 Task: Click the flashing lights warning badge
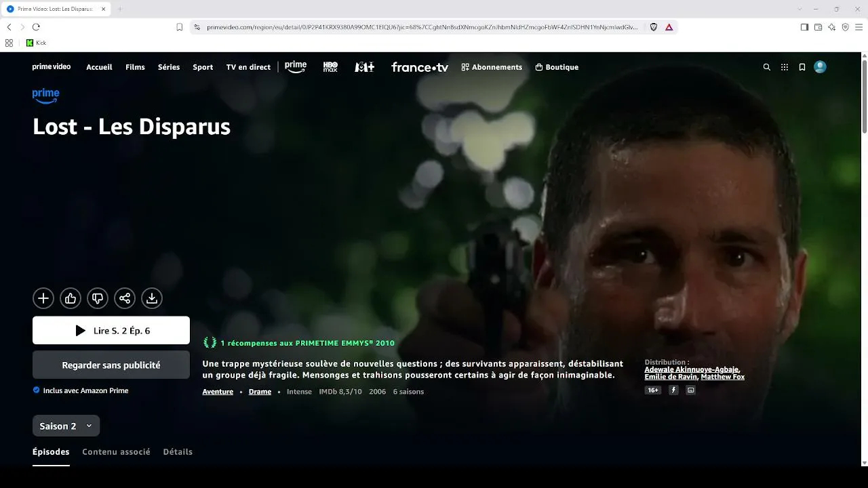coord(673,390)
